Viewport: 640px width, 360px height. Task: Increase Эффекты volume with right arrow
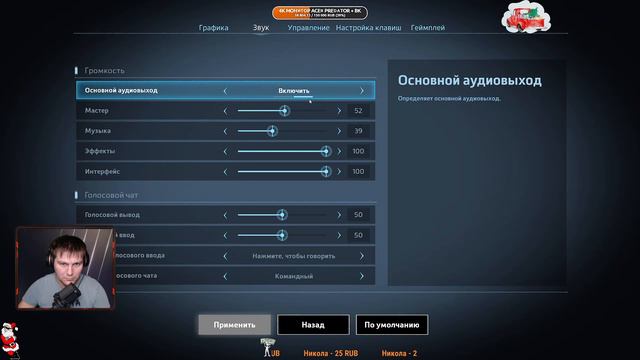point(339,151)
